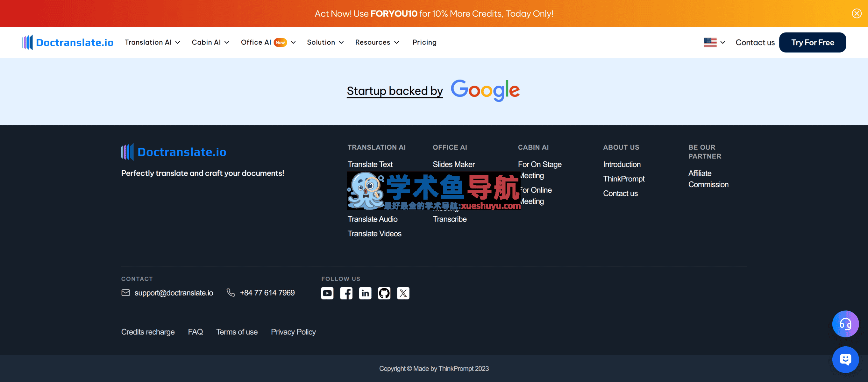Open the YouTube social icon
868x382 pixels.
click(327, 293)
